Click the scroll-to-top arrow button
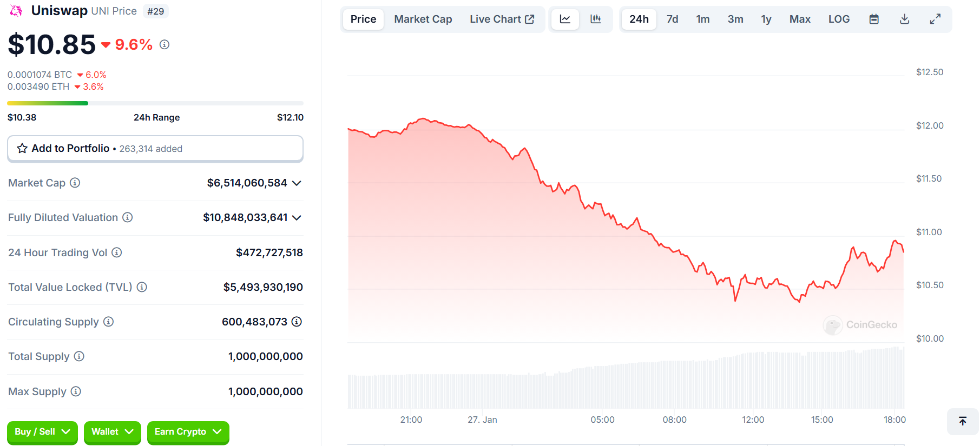The height and width of the screenshot is (446, 980). (x=963, y=421)
